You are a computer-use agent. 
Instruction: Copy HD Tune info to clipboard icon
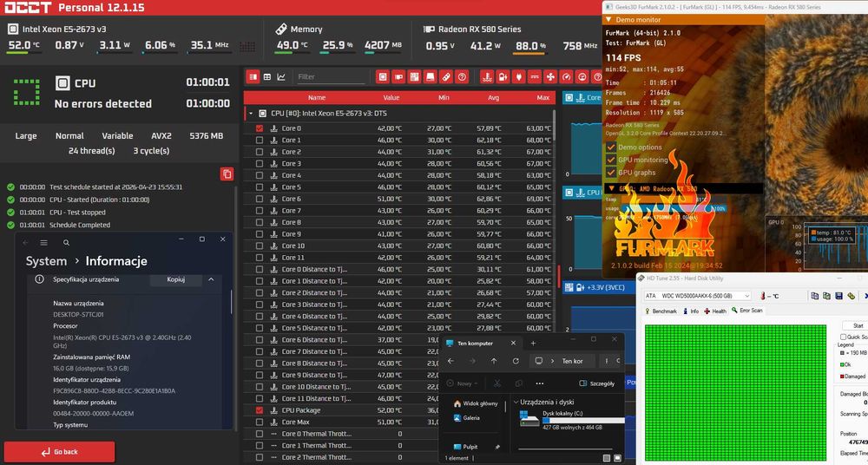coord(814,296)
